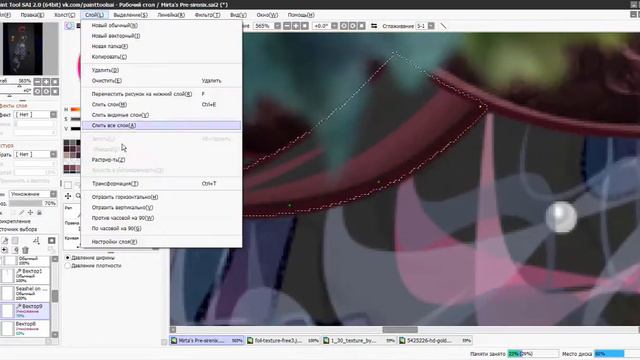Screen dimensions: 640x360
Task: Reset zoom using top toolbar square button
Action: (305, 26)
